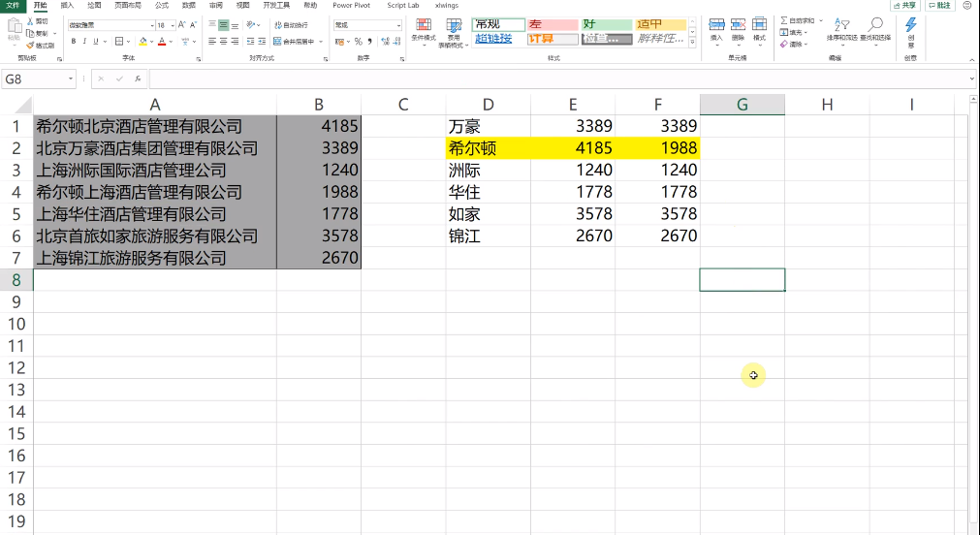Click the Comments (批注) button
Viewport: 980px width, 535px height.
(x=939, y=5)
